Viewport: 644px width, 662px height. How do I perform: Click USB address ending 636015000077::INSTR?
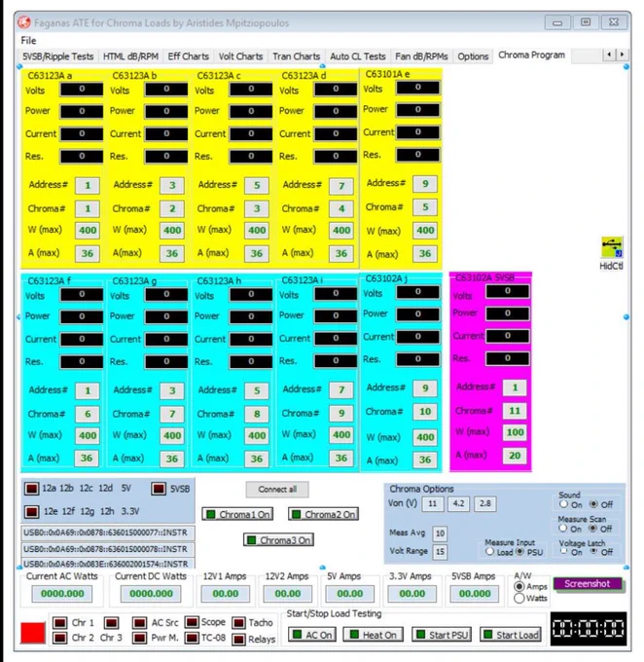[x=108, y=533]
